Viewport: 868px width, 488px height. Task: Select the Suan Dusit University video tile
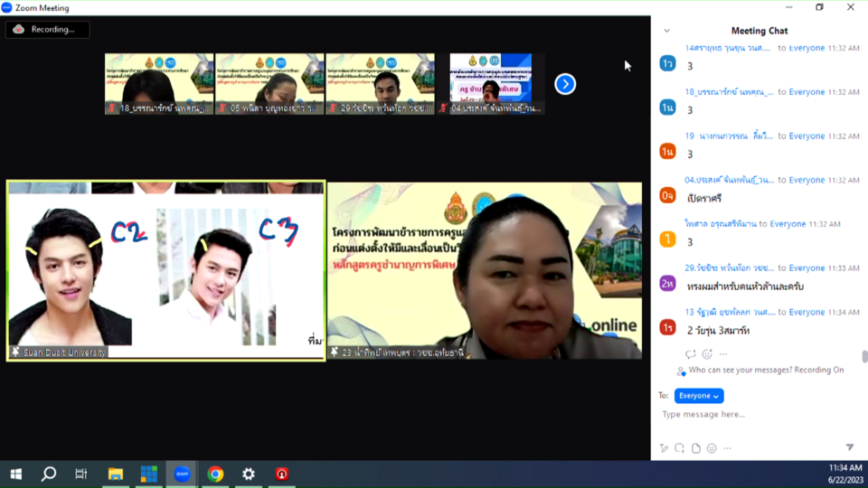click(x=165, y=270)
